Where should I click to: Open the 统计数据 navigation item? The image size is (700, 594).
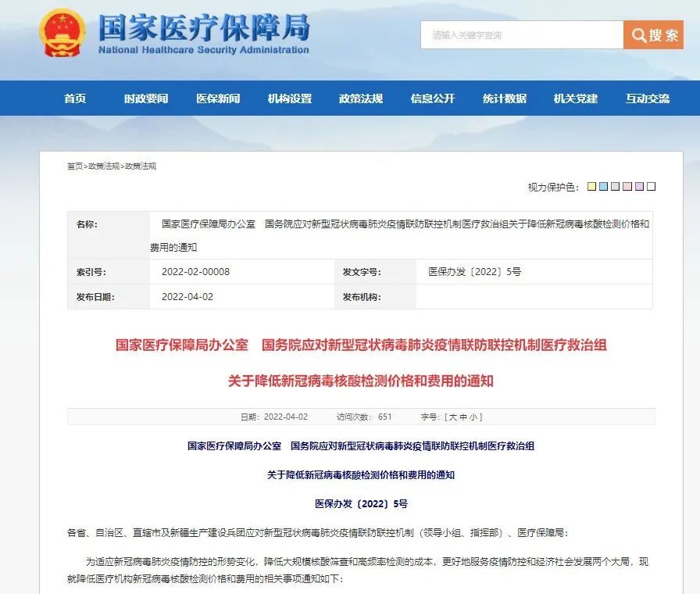coord(505,98)
